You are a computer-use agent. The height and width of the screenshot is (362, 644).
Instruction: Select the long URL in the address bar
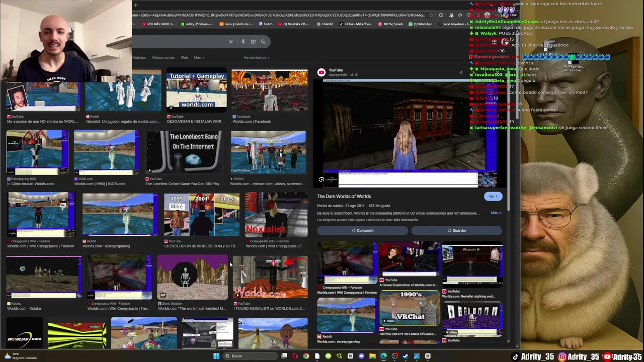coord(279,15)
